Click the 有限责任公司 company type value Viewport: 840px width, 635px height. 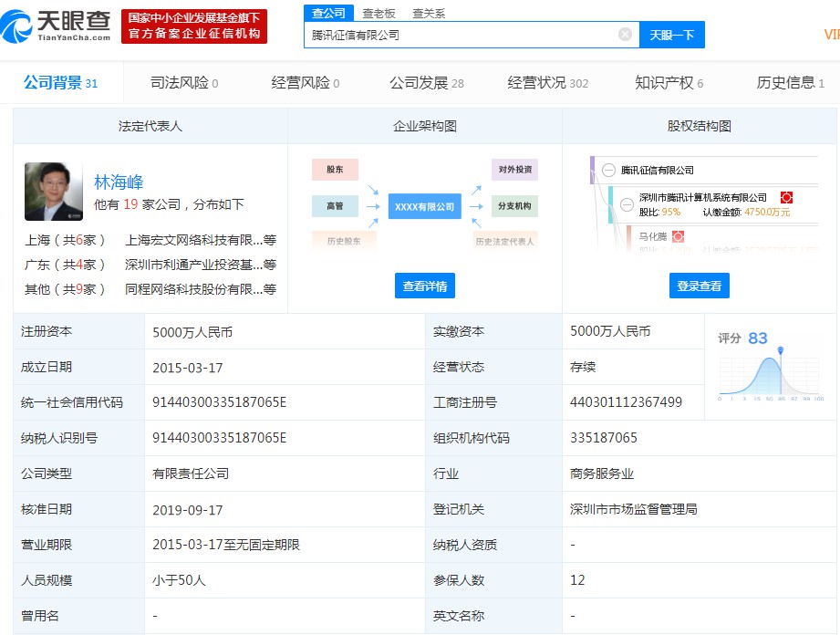pos(191,474)
